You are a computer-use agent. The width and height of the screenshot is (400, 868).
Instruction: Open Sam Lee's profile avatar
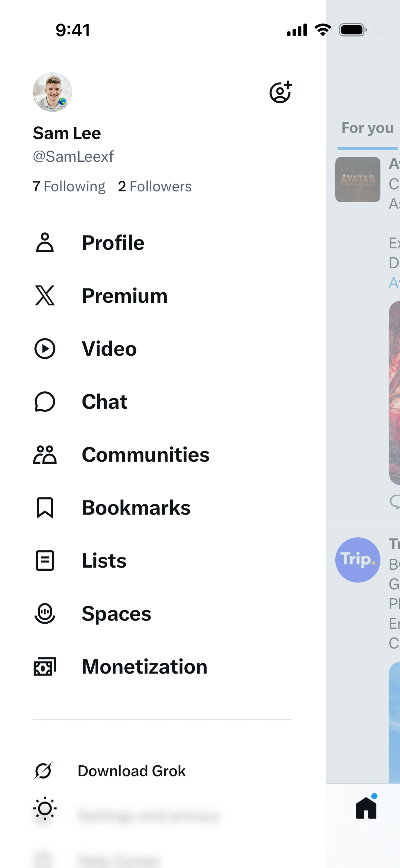tap(52, 92)
